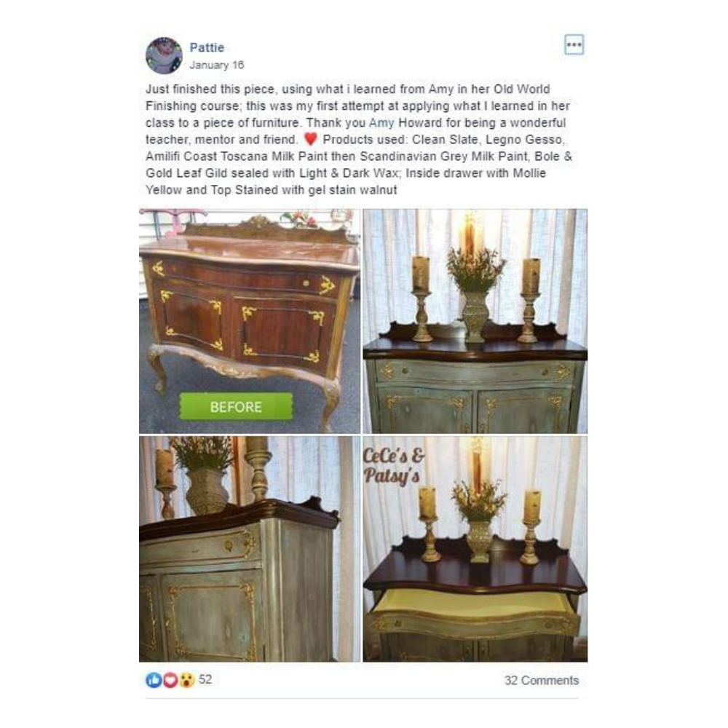Click the January 16 post date
Image resolution: width=728 pixels, height=728 pixels.
coord(216,65)
